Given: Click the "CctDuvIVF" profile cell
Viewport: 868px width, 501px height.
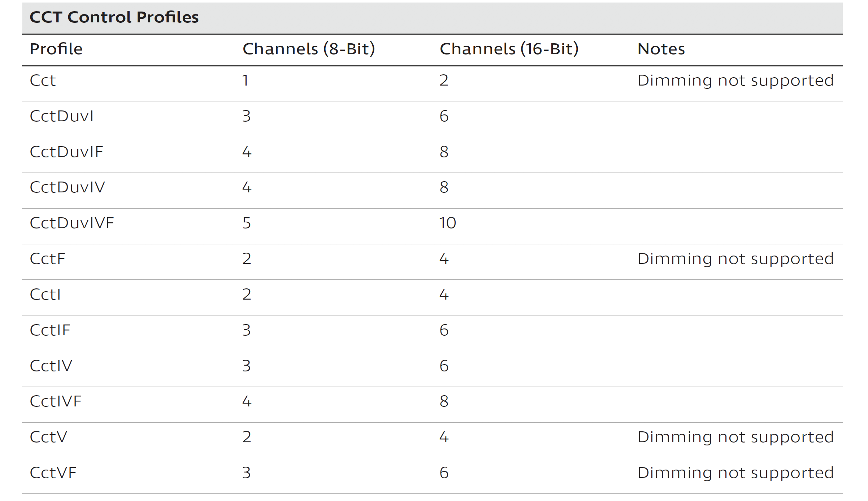Looking at the screenshot, I should [72, 223].
